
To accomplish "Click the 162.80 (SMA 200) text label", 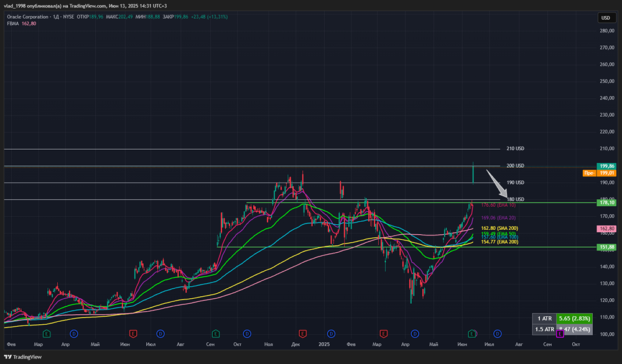I will tap(499, 229).
